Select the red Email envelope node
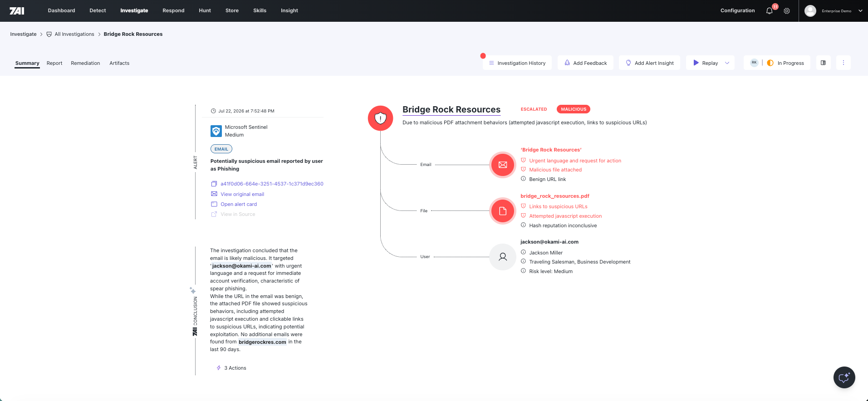Viewport: 868px width, 401px height. pos(503,165)
